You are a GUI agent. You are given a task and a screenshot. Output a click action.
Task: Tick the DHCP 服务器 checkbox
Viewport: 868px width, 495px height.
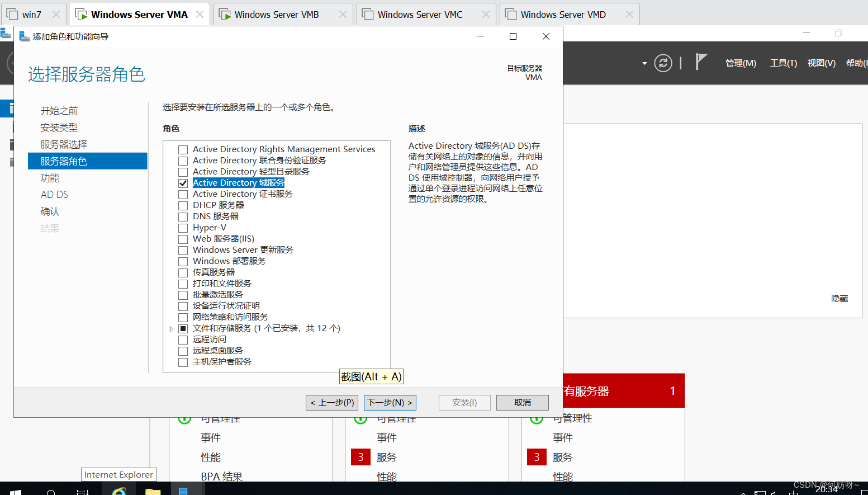click(x=183, y=205)
